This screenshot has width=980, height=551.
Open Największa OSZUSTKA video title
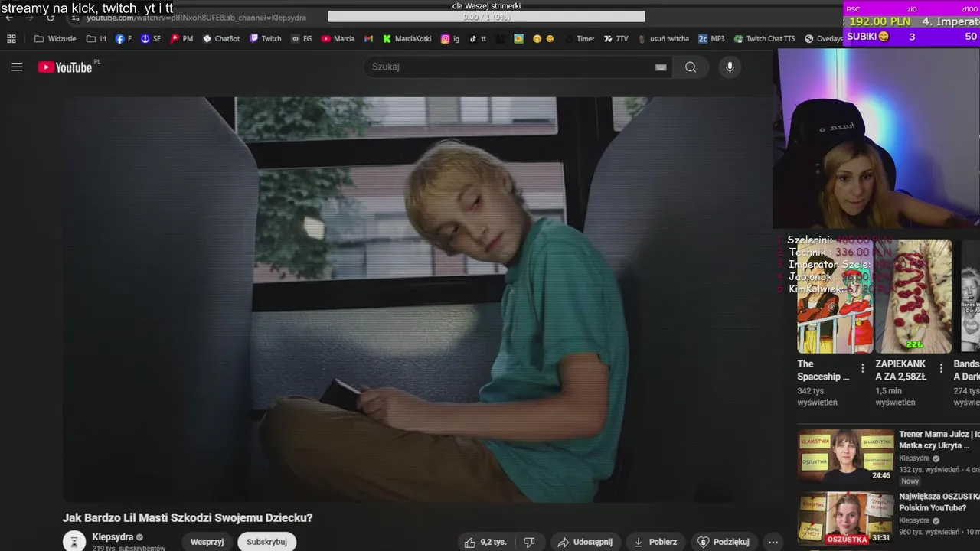[939, 503]
